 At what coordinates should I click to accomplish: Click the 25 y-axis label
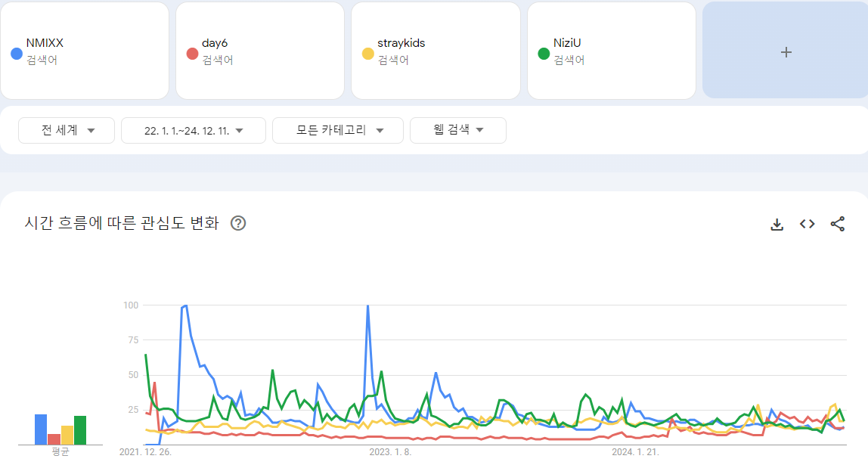tap(133, 411)
